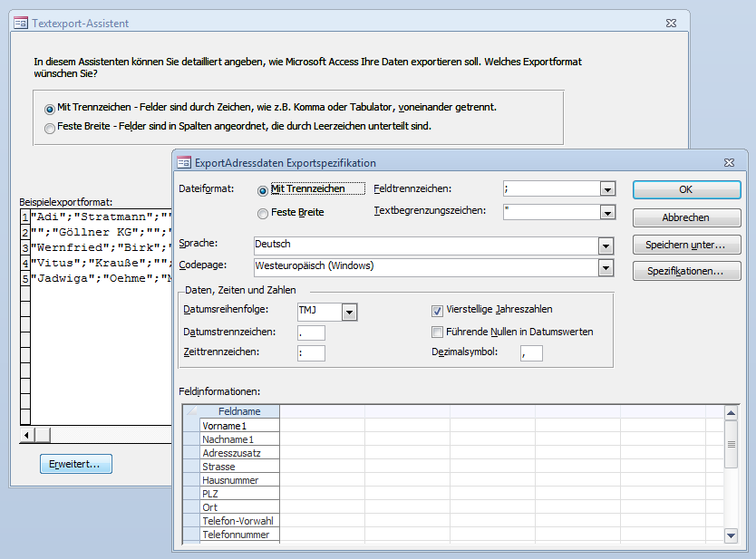Open the Textbegrenzungszeichen dropdown

[607, 213]
